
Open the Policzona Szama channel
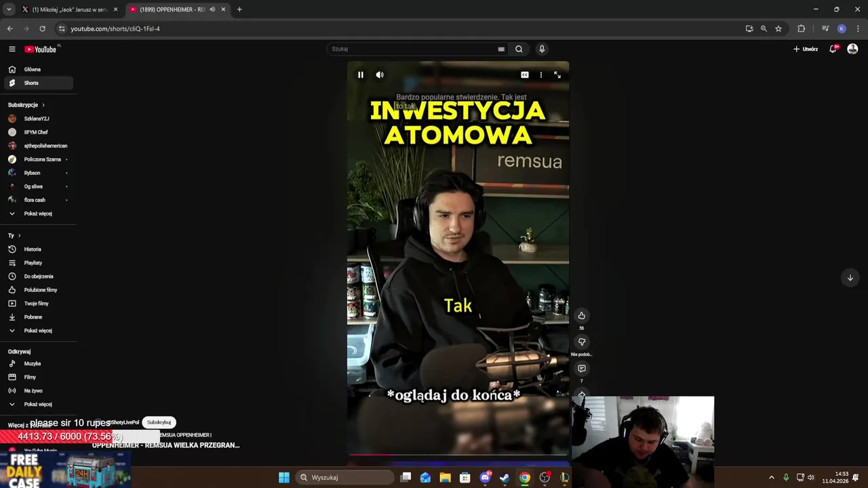point(38,159)
